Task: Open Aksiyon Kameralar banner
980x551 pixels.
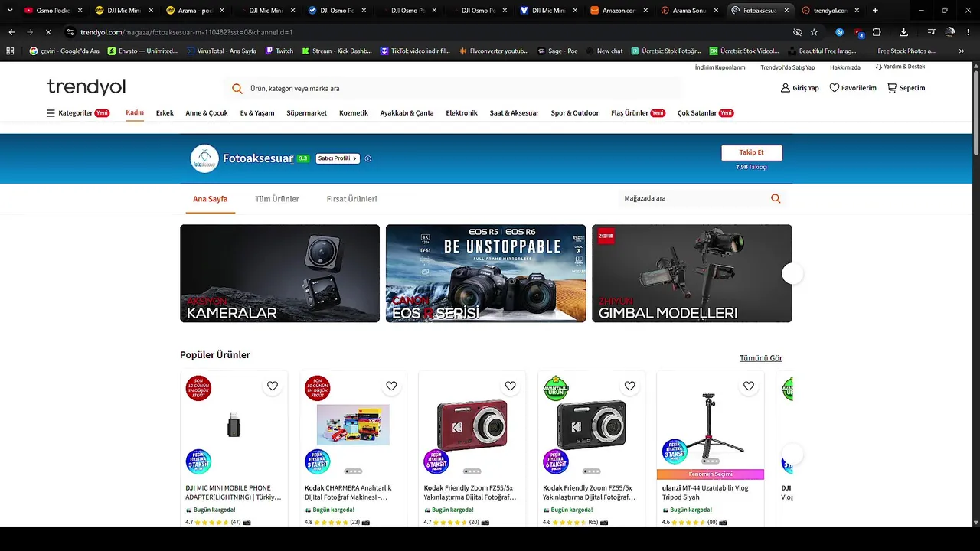Action: tap(279, 273)
